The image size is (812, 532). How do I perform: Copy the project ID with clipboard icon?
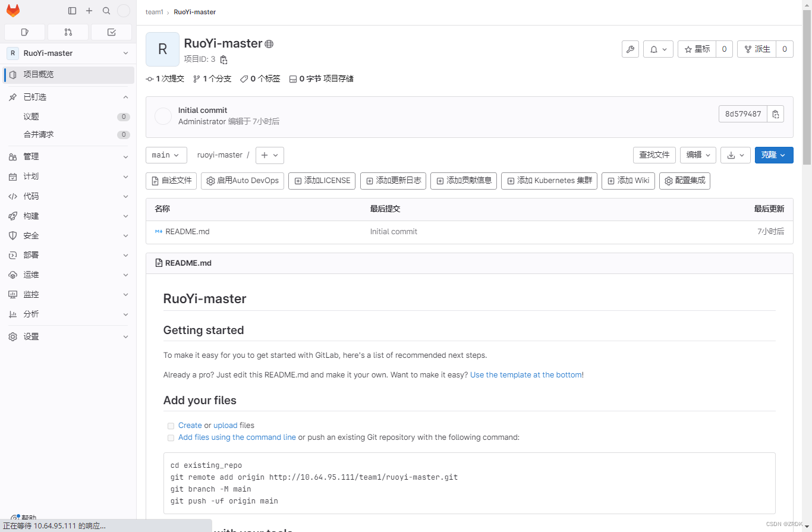[x=224, y=59]
